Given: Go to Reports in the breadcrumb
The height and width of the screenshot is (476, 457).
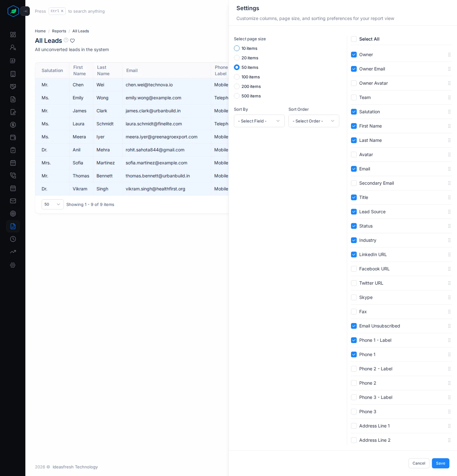Looking at the screenshot, I should pyautogui.click(x=59, y=31).
